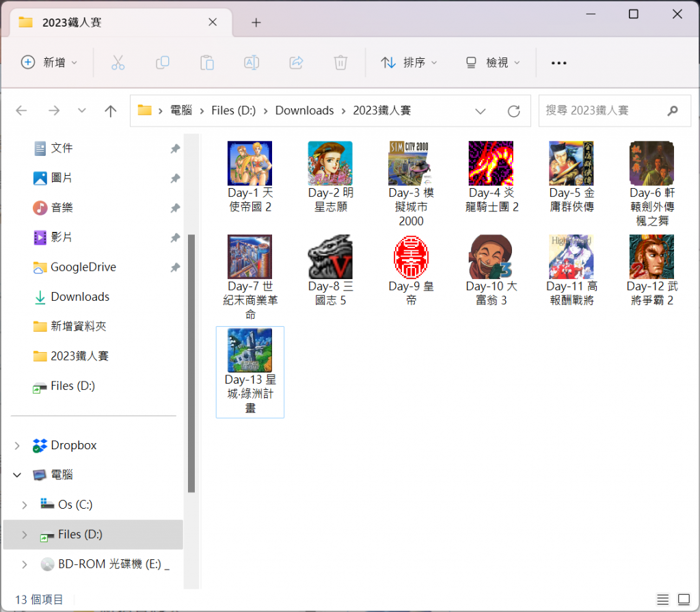Click the Paste clipboard icon
This screenshot has height=612, width=700.
tap(207, 63)
